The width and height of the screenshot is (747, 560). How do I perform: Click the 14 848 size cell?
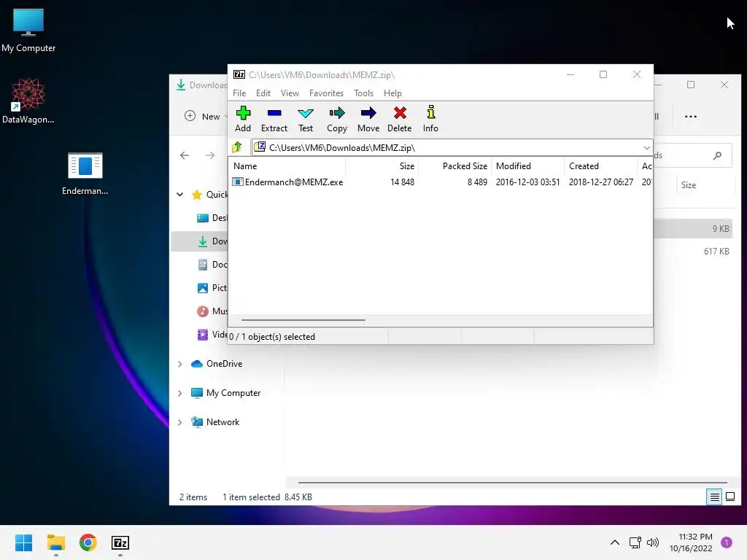tap(402, 182)
